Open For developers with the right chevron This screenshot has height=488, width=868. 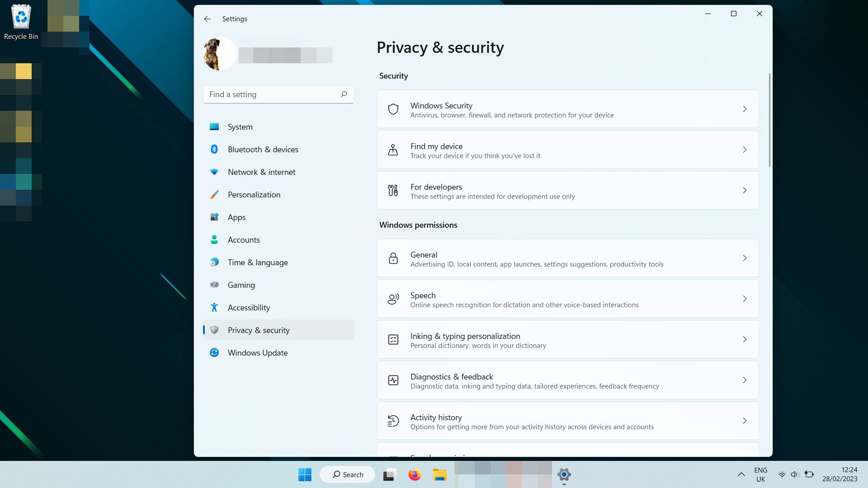[745, 190]
